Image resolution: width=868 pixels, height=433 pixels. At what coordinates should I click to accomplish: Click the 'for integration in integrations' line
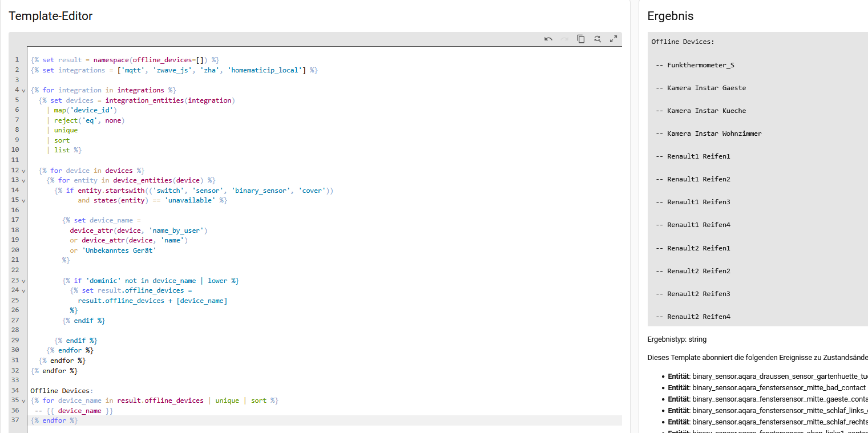pos(103,90)
